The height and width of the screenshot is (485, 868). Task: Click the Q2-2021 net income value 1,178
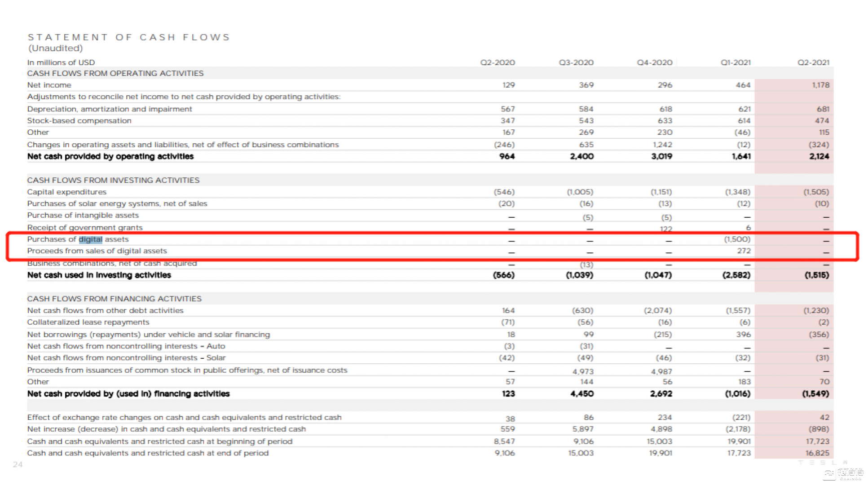(x=820, y=85)
